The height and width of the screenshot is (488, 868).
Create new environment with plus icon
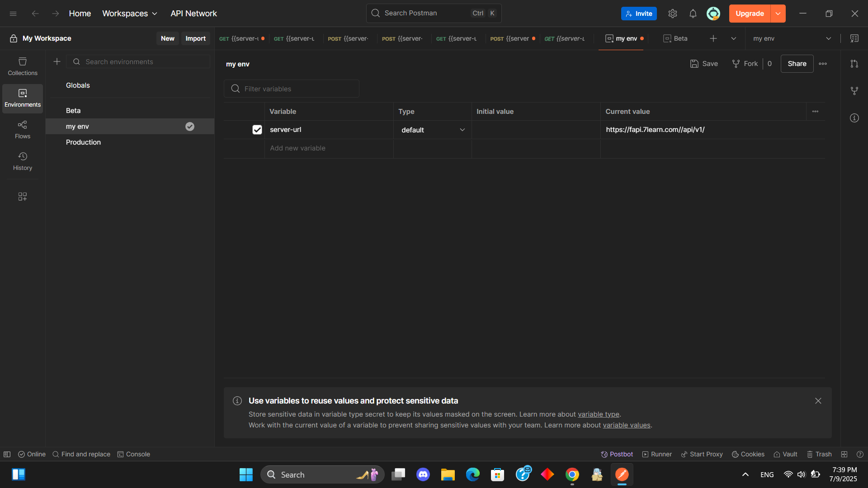[x=57, y=61]
